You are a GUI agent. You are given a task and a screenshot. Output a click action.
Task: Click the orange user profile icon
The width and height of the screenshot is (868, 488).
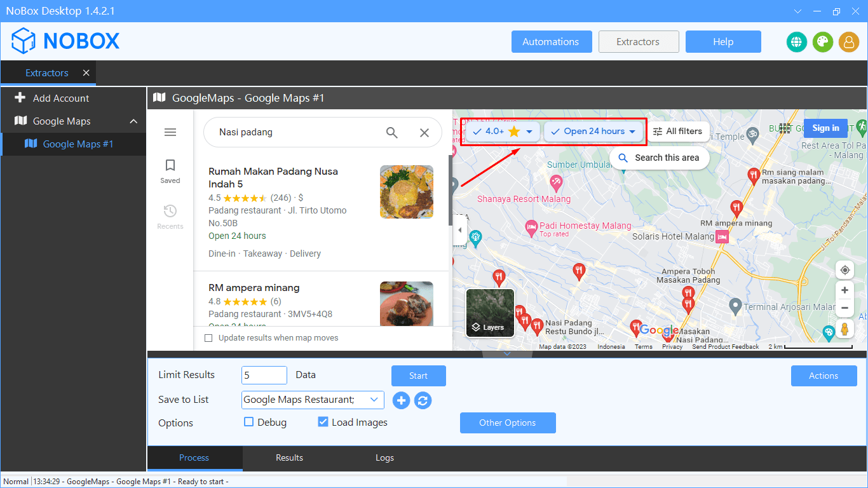tap(848, 42)
